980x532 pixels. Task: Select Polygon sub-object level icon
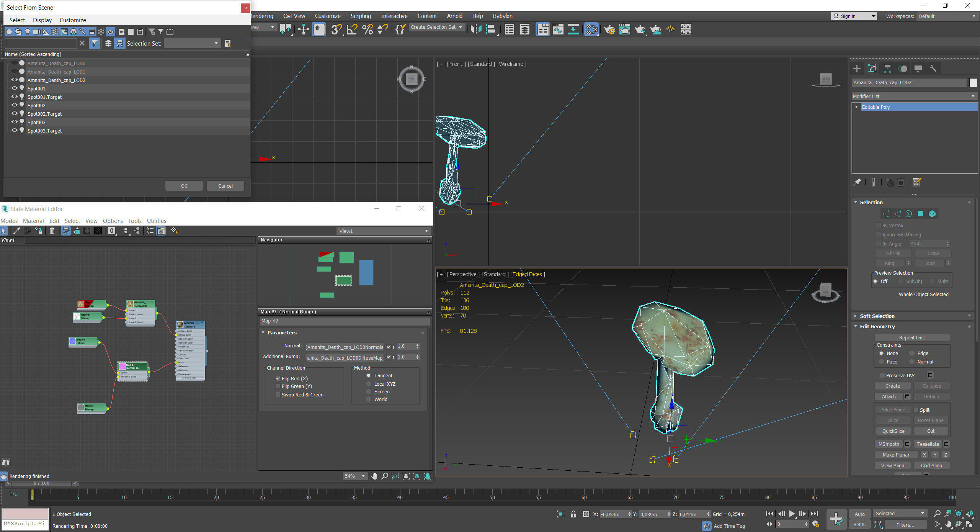(x=921, y=214)
